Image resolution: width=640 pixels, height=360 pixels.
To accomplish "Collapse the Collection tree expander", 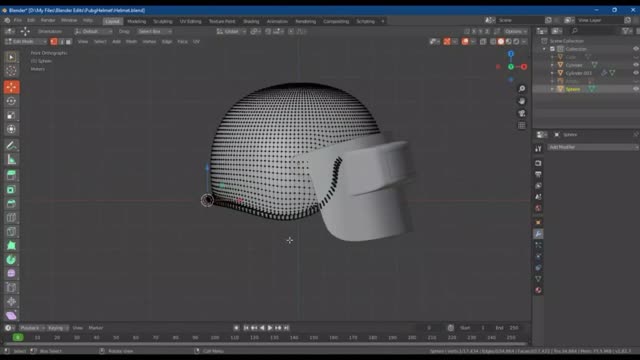I will [x=544, y=49].
